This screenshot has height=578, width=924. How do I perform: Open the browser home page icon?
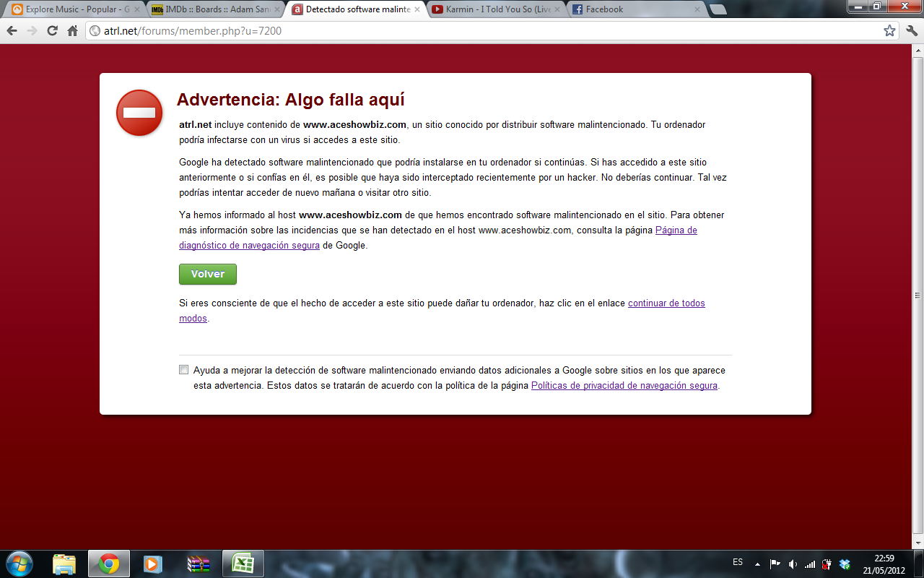72,31
